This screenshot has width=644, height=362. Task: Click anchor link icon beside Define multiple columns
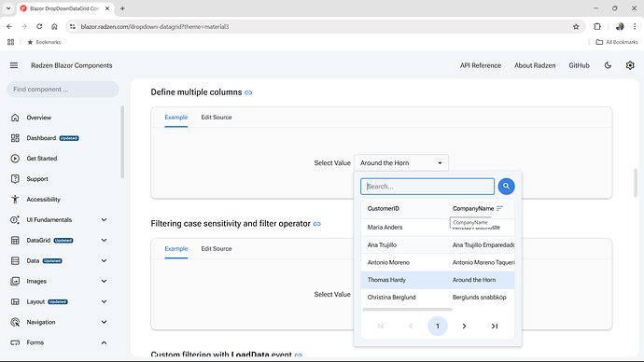coord(248,92)
